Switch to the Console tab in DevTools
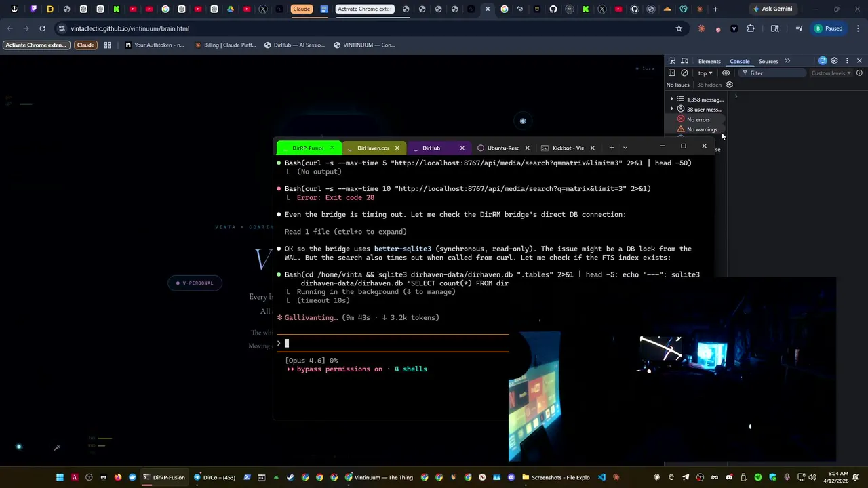 point(740,61)
